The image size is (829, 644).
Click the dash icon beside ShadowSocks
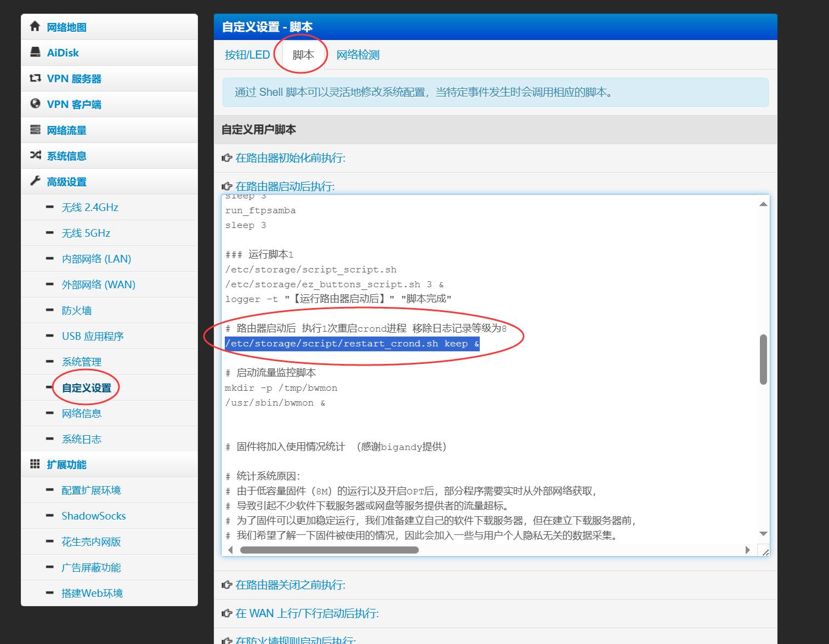(50, 516)
